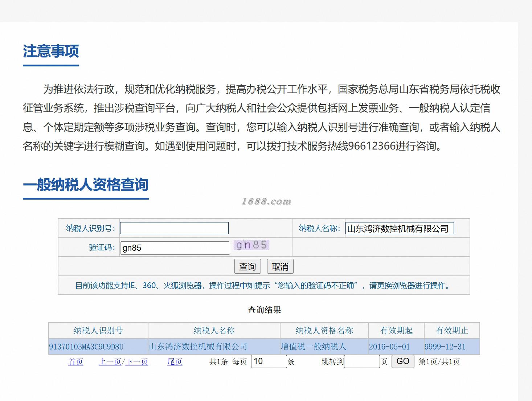Open the 上一页 link
The width and height of the screenshot is (532, 401).
coord(110,361)
